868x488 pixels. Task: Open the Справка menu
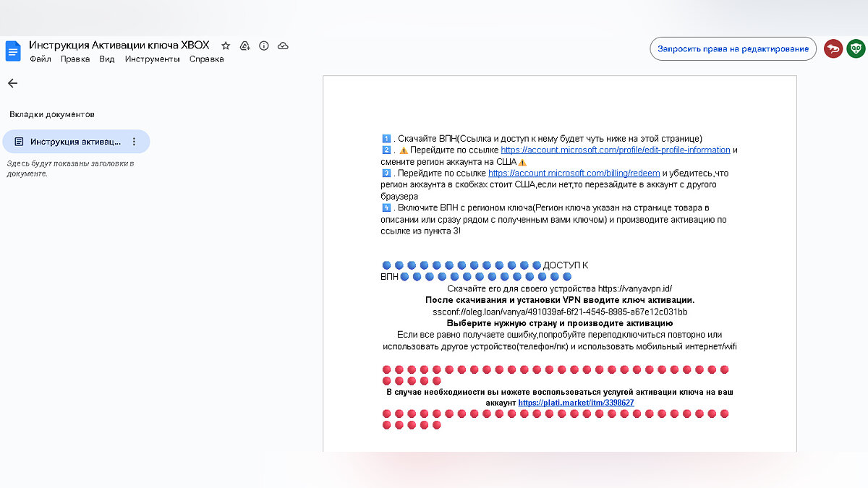[207, 59]
